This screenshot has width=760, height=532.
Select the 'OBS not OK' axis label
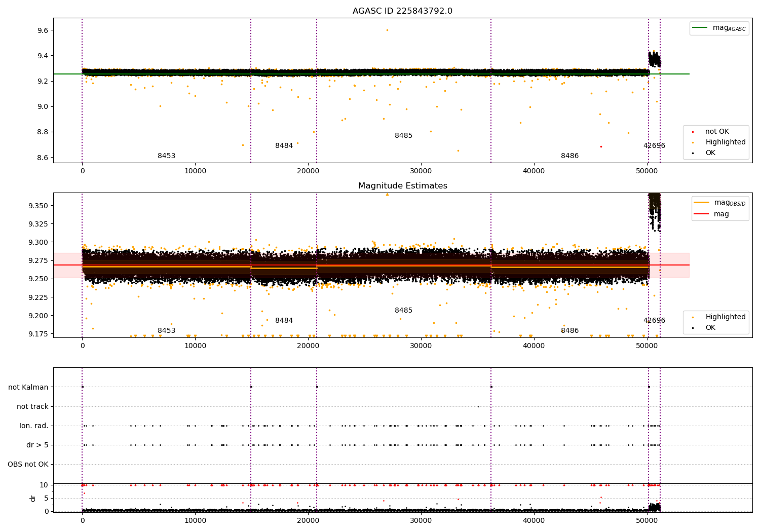pyautogui.click(x=28, y=465)
